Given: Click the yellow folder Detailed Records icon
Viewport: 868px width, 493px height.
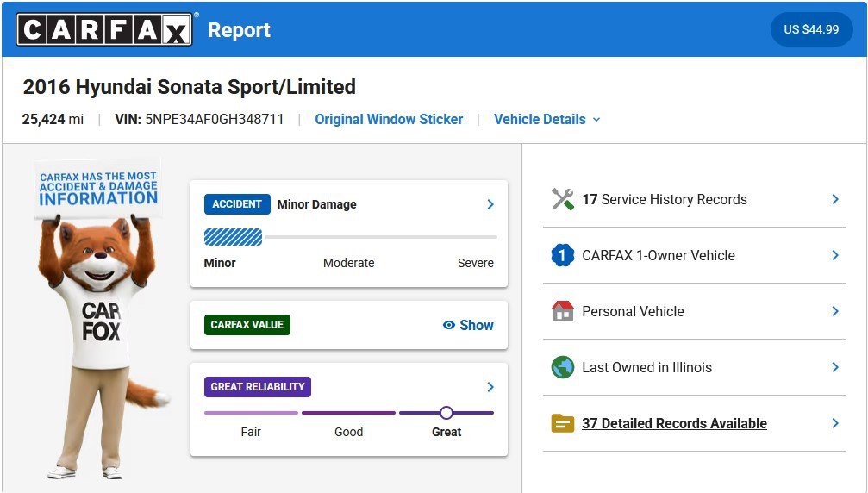Looking at the screenshot, I should click(562, 423).
